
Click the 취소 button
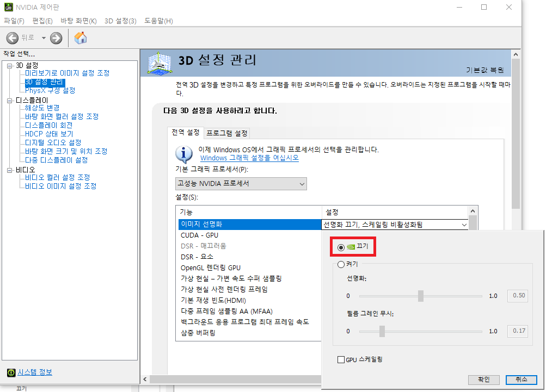pos(522,379)
